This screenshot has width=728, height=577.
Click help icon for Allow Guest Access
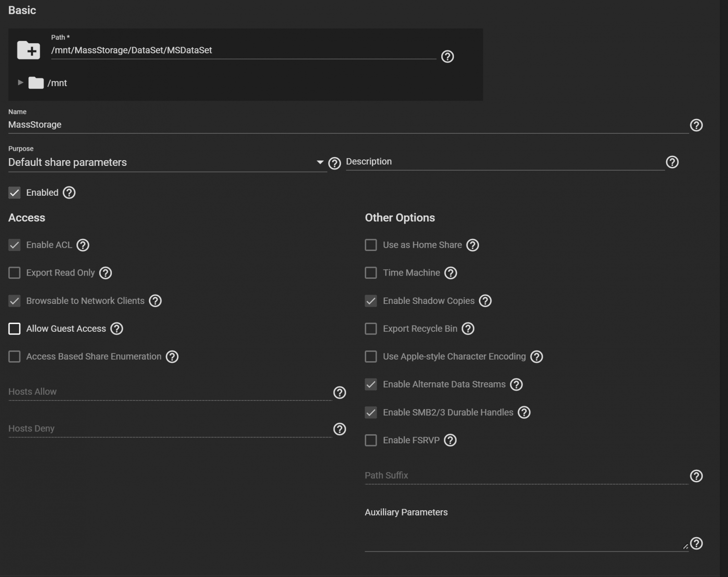pos(117,329)
